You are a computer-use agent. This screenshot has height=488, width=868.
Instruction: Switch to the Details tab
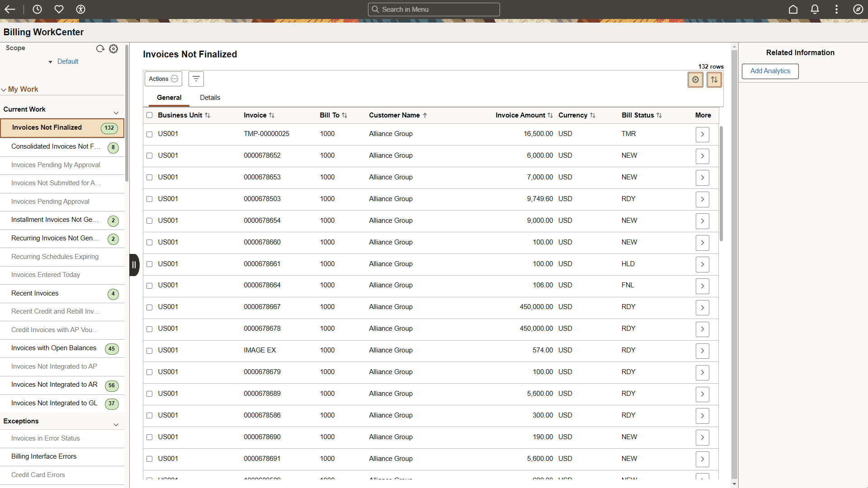click(209, 97)
